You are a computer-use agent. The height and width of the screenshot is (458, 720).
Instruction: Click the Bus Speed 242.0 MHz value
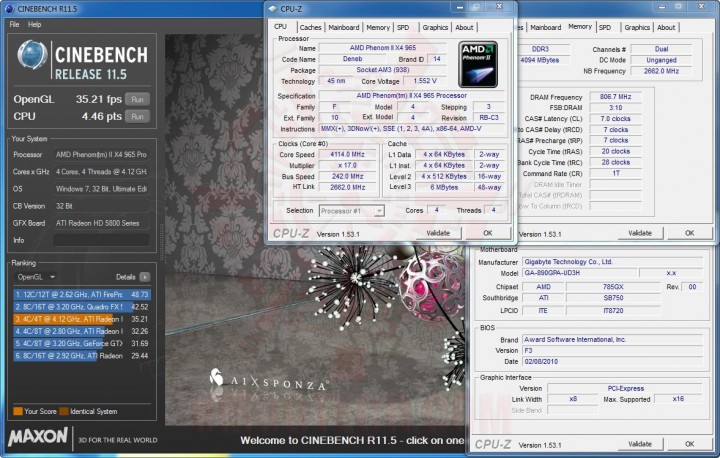tap(347, 176)
